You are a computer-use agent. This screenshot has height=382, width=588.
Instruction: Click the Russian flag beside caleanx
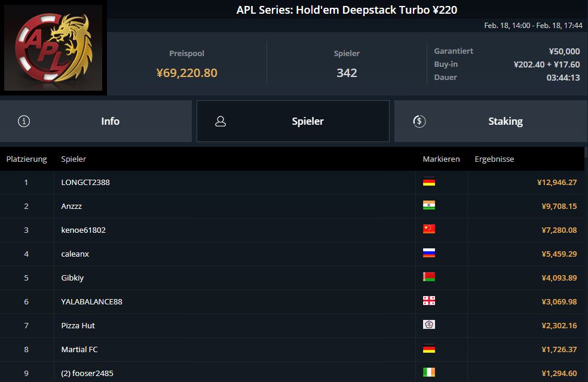tap(428, 254)
